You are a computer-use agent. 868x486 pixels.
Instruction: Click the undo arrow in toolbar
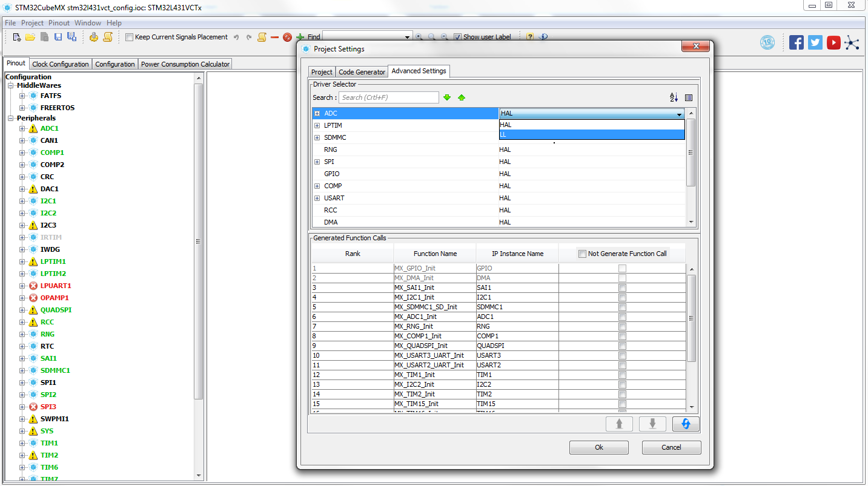[236, 37]
